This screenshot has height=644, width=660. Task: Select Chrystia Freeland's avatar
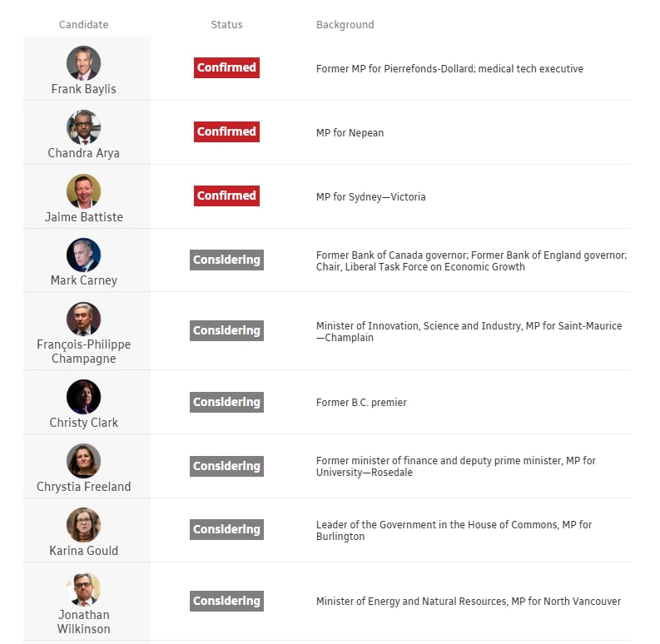pyautogui.click(x=83, y=461)
